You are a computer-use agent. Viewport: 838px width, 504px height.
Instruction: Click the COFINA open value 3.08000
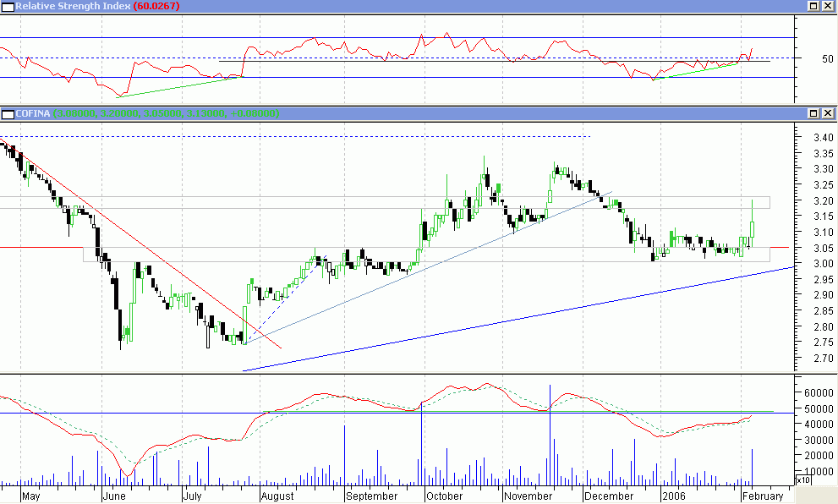coord(76,113)
